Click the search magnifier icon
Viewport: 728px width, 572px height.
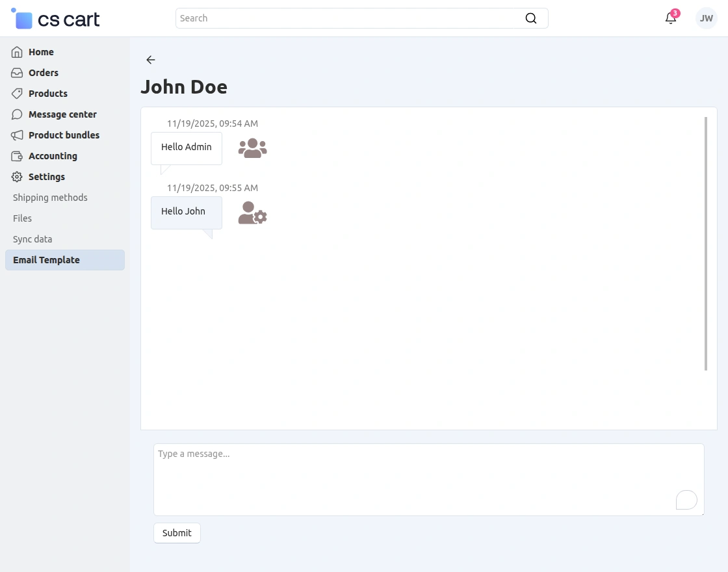pyautogui.click(x=531, y=18)
